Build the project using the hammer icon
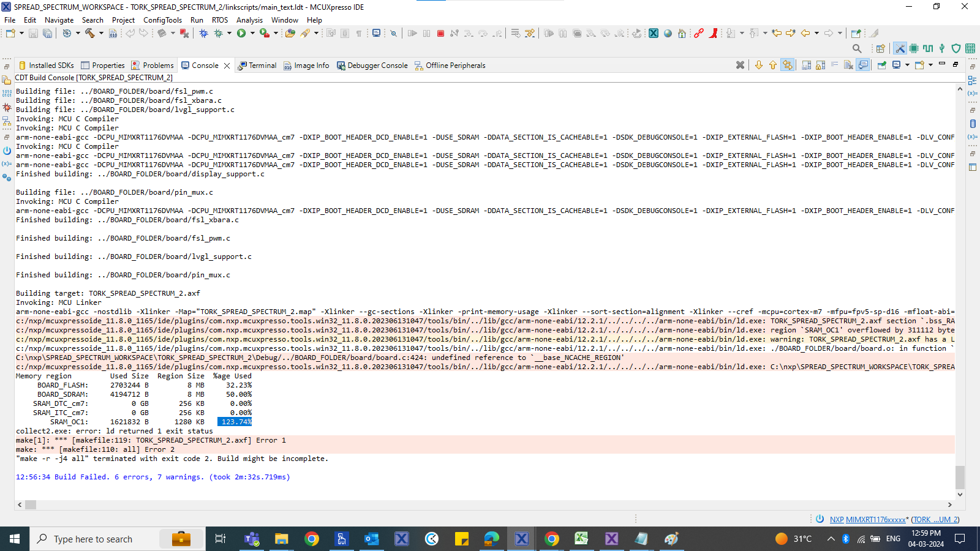Image resolution: width=980 pixels, height=551 pixels. point(89,34)
